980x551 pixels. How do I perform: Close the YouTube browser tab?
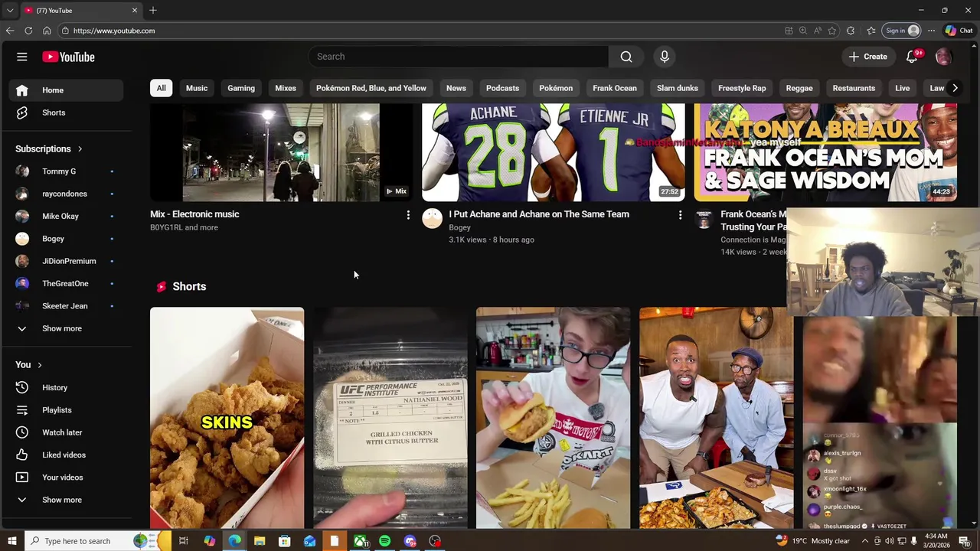click(135, 10)
